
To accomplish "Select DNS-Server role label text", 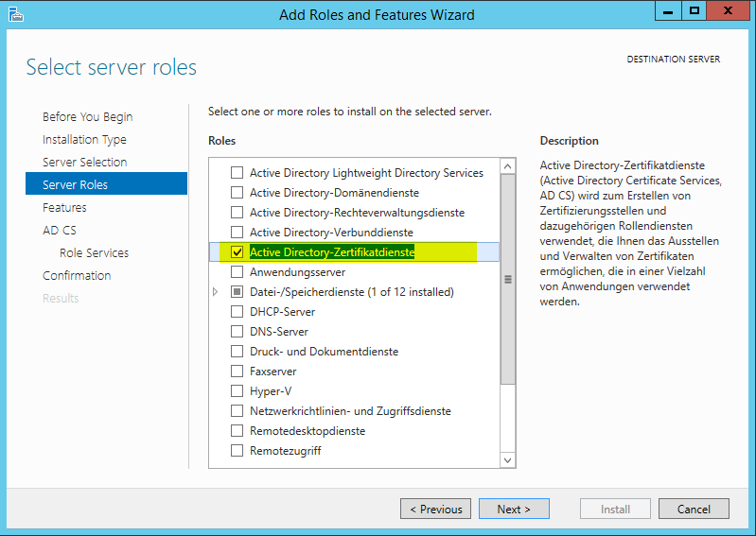I will click(279, 331).
